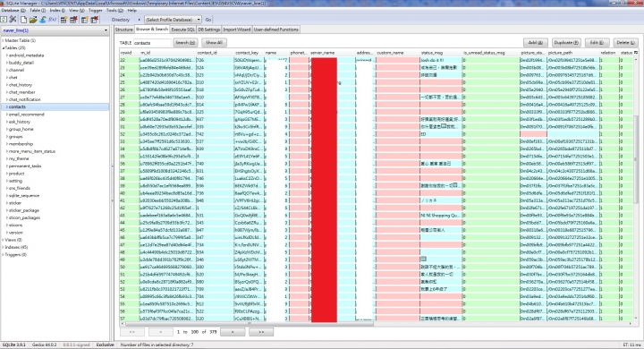Expand the contacts table arrow
The image size is (644, 349).
point(6,106)
